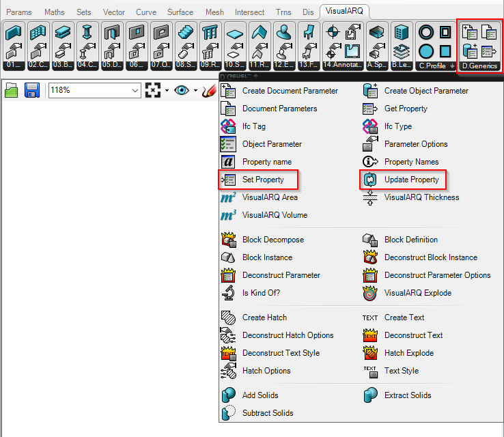Image resolution: width=504 pixels, height=437 pixels.
Task: Expand the 14.Annotat panel label
Action: coord(343,65)
